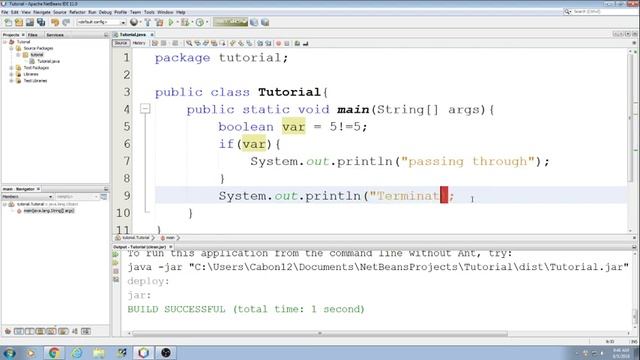Screen dimensions: 640x360
Task: Click the editor toolbar Find Selection magnifier icon
Action: click(x=189, y=43)
